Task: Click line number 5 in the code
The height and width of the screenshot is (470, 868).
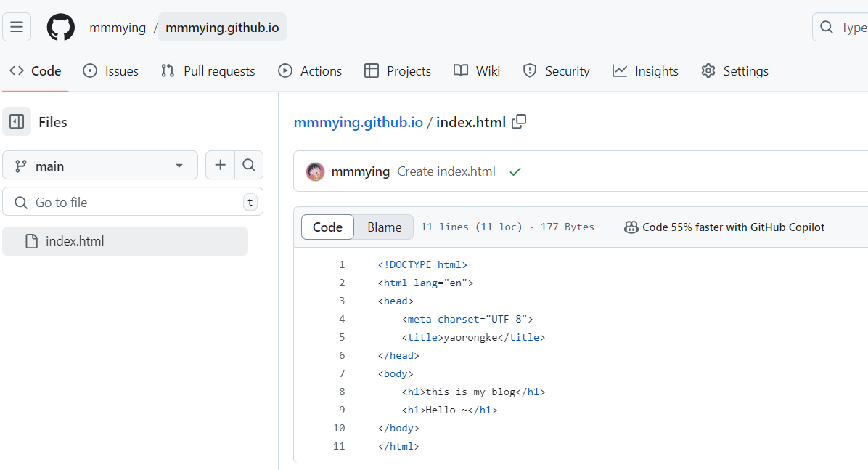Action: point(342,338)
